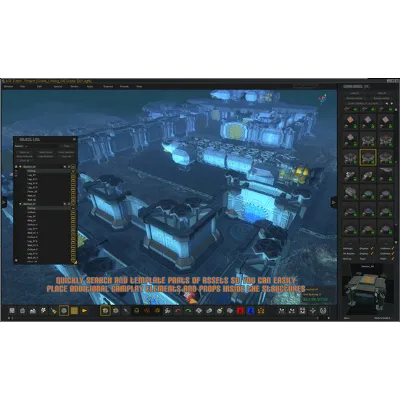Open the File menu
This screenshot has width=400, height=400.
23,86
